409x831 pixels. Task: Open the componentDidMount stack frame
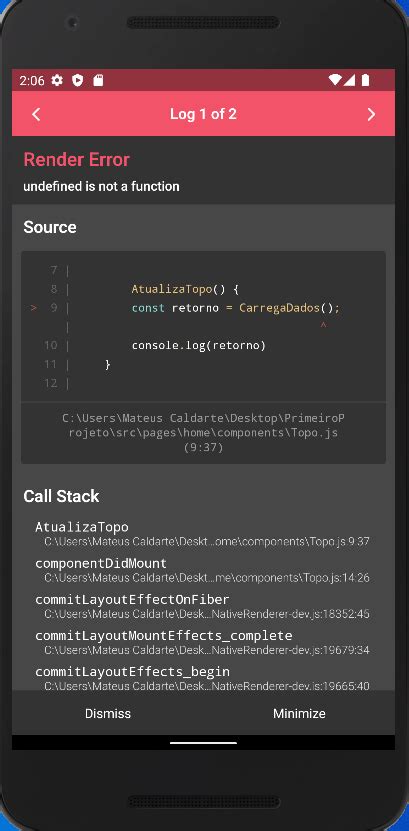point(202,570)
